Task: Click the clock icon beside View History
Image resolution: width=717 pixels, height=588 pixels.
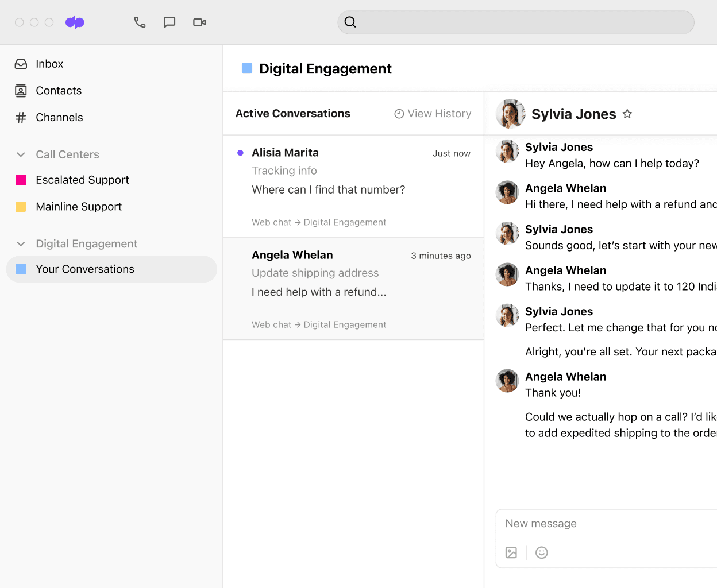Action: (399, 113)
